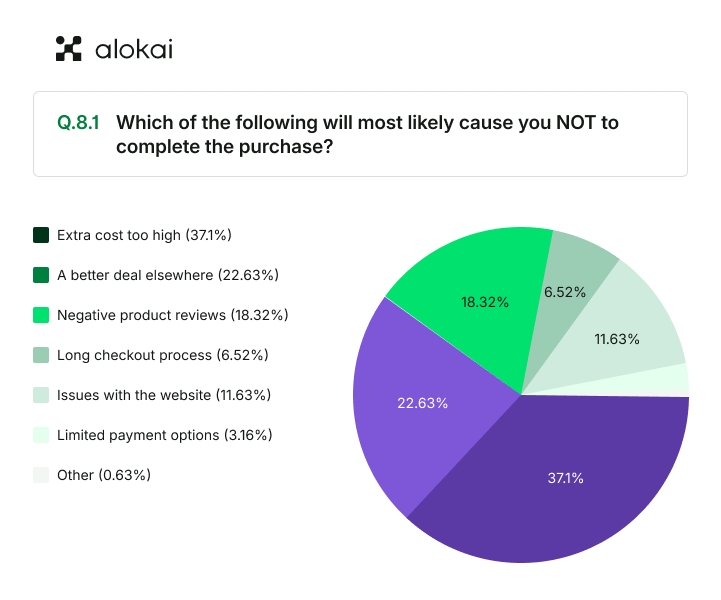Viewport: 721px width, 600px height.
Task: Click the Negative product reviews legend swatch
Action: (41, 315)
